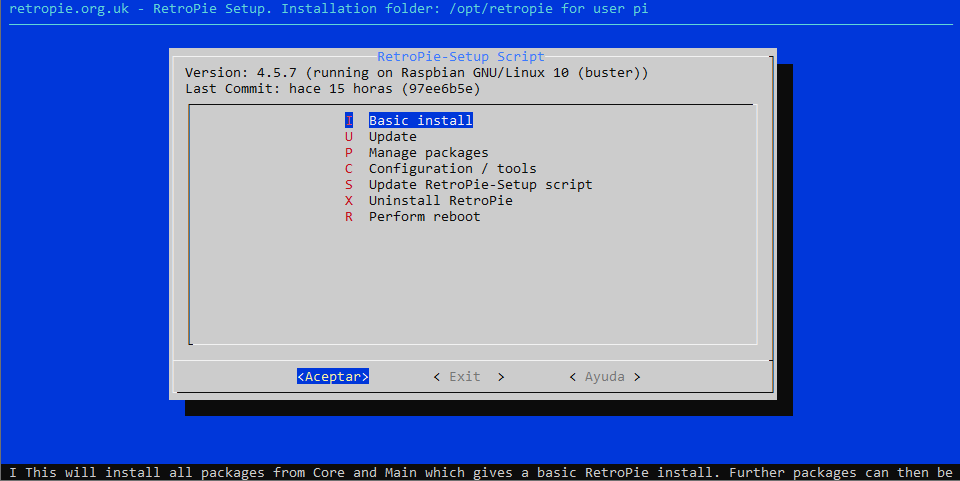This screenshot has width=960, height=481.
Task: Open Configuration / tools entry
Action: [452, 168]
